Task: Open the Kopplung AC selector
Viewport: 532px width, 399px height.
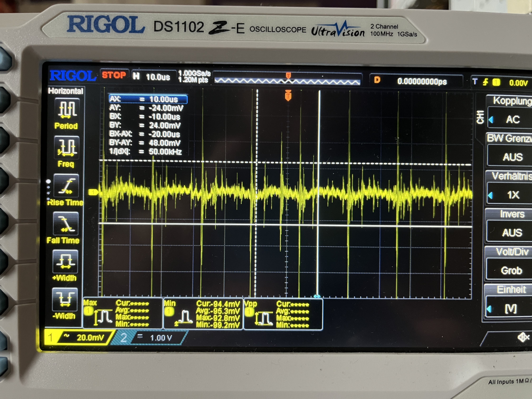Action: 512,119
